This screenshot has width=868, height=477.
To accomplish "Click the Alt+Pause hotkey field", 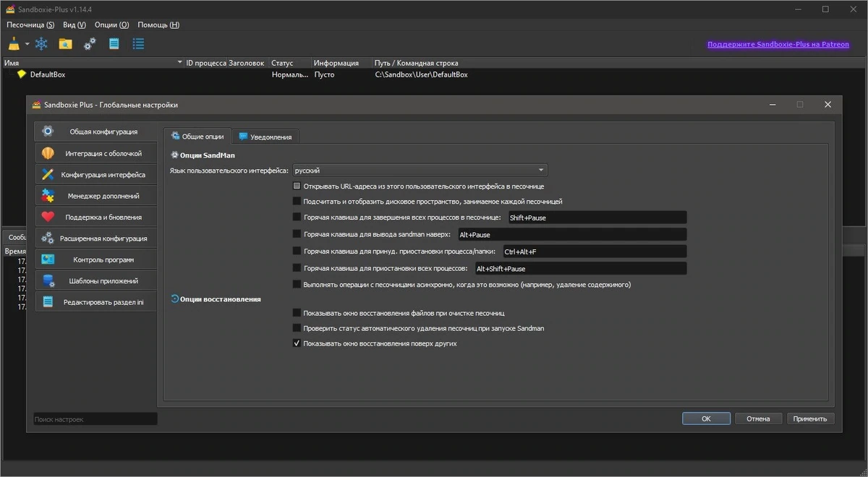I will (571, 235).
